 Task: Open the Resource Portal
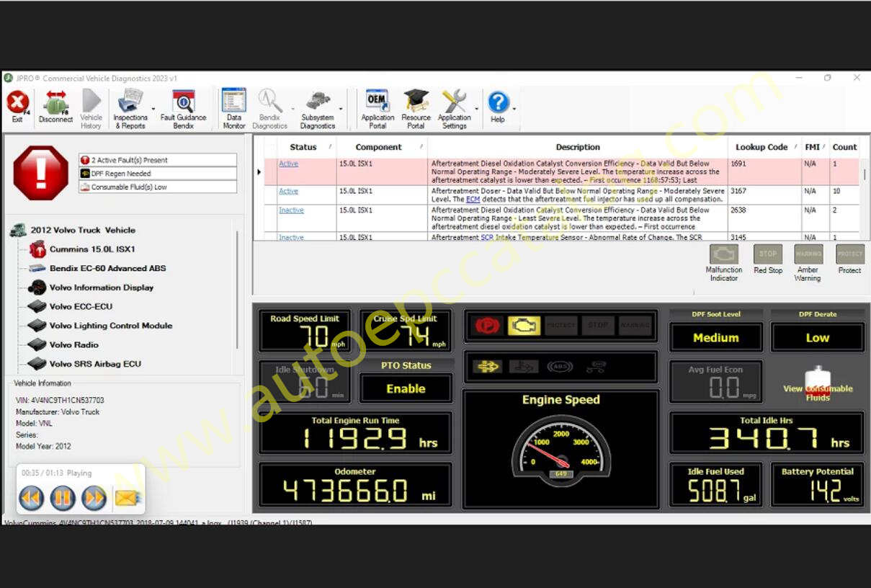coord(416,109)
